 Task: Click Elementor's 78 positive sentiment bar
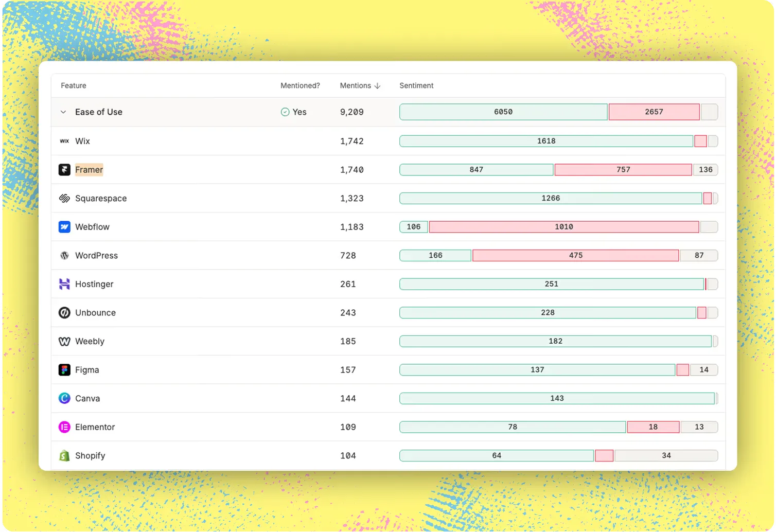[513, 427]
